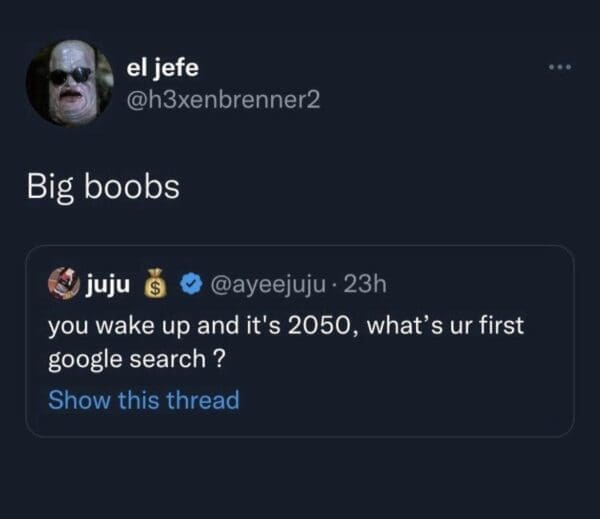The height and width of the screenshot is (519, 600).
Task: Click the blue verified badge next to juju
Action: (x=191, y=284)
